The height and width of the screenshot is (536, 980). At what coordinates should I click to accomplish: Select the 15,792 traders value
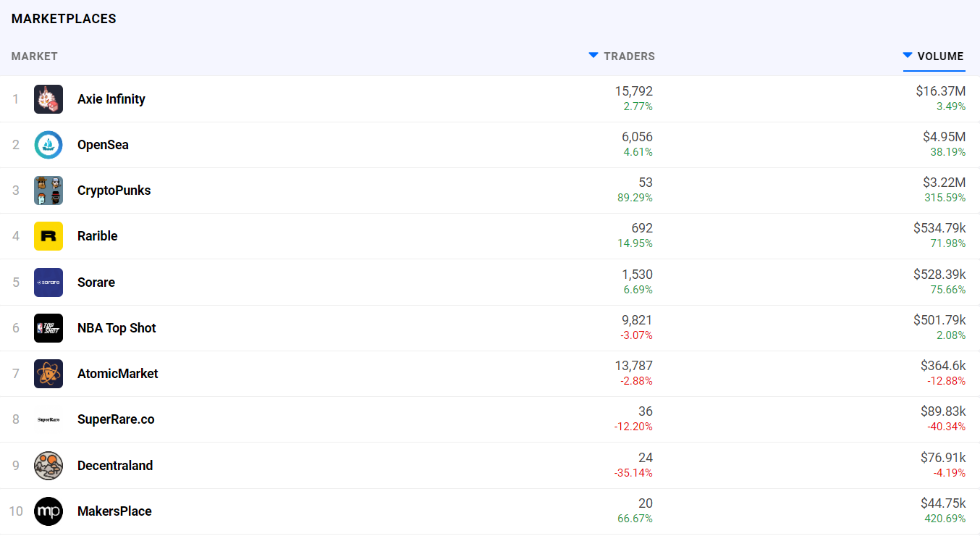point(634,91)
